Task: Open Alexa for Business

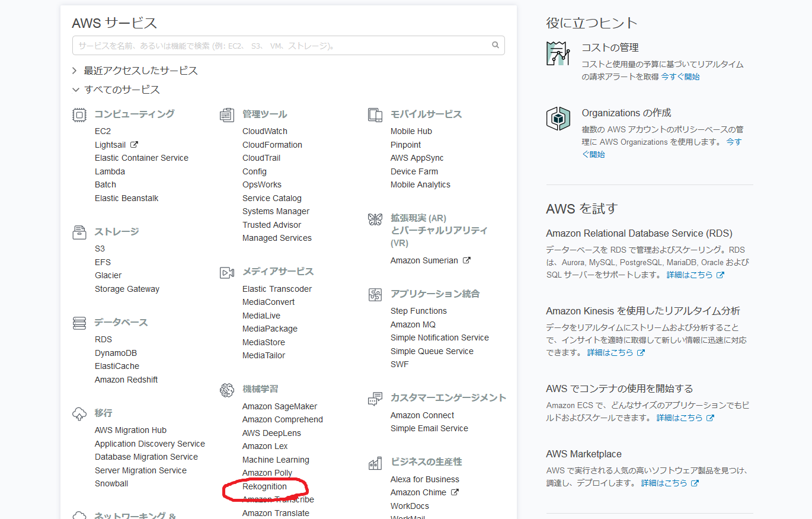Action: click(x=425, y=479)
